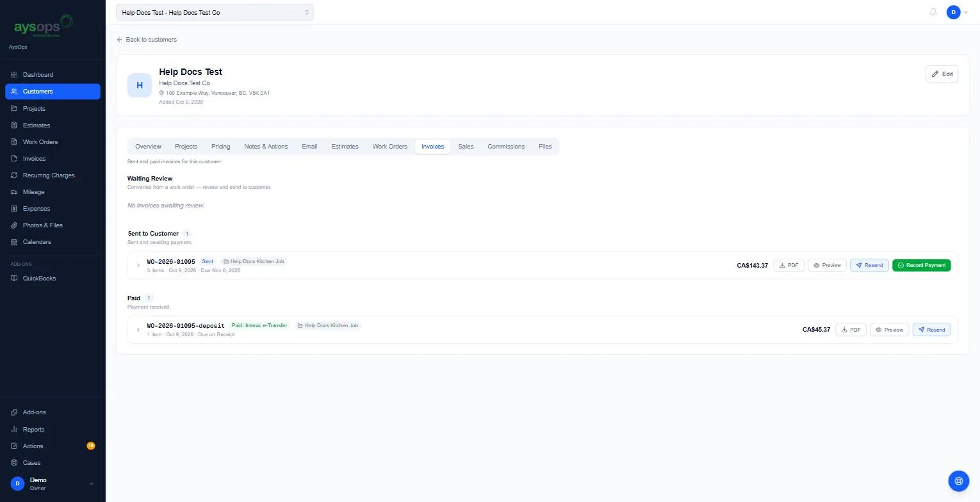
Task: Open the top-right user avatar dropdown
Action: (x=958, y=12)
